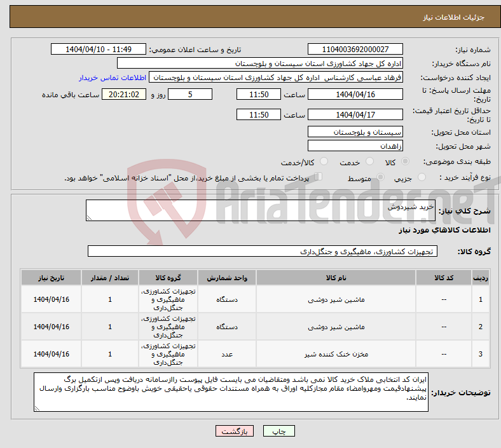Screen dimensions: 501x448
Task: Click the response deadline 11:50 time field
Action: point(259,94)
